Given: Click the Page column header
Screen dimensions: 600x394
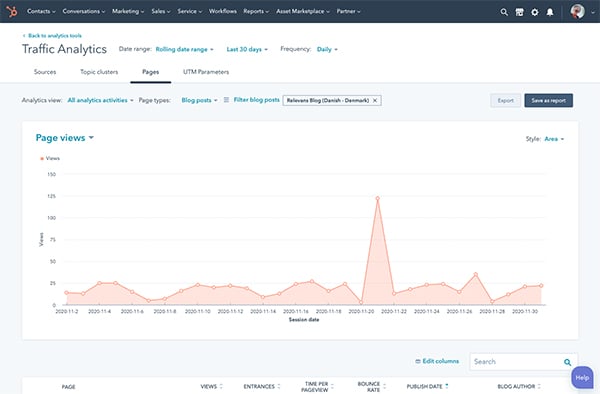Looking at the screenshot, I should [68, 387].
